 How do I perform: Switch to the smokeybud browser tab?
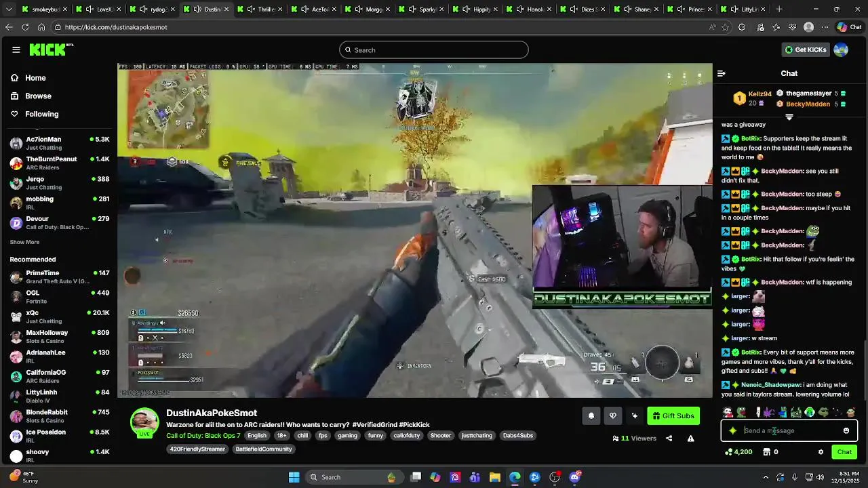click(45, 9)
